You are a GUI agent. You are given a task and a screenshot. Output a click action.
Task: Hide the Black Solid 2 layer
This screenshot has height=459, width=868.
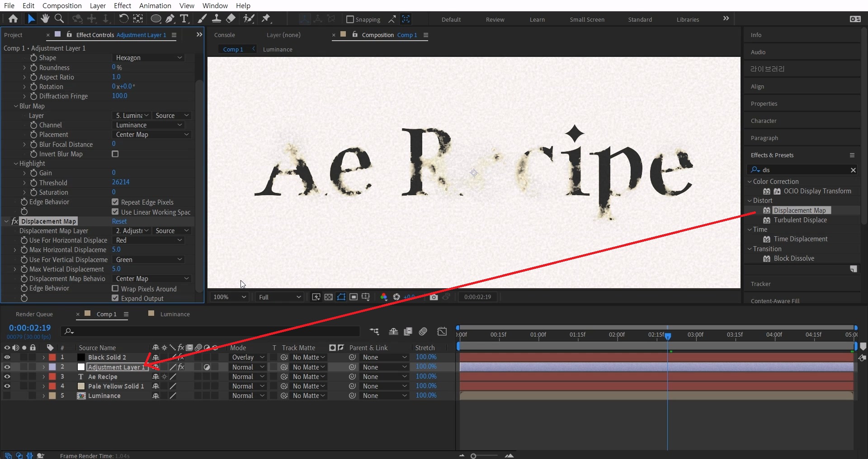pos(7,357)
